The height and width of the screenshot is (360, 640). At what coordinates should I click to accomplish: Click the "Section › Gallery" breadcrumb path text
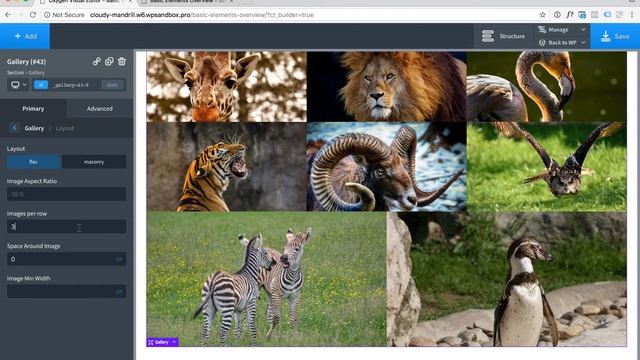pyautogui.click(x=26, y=73)
